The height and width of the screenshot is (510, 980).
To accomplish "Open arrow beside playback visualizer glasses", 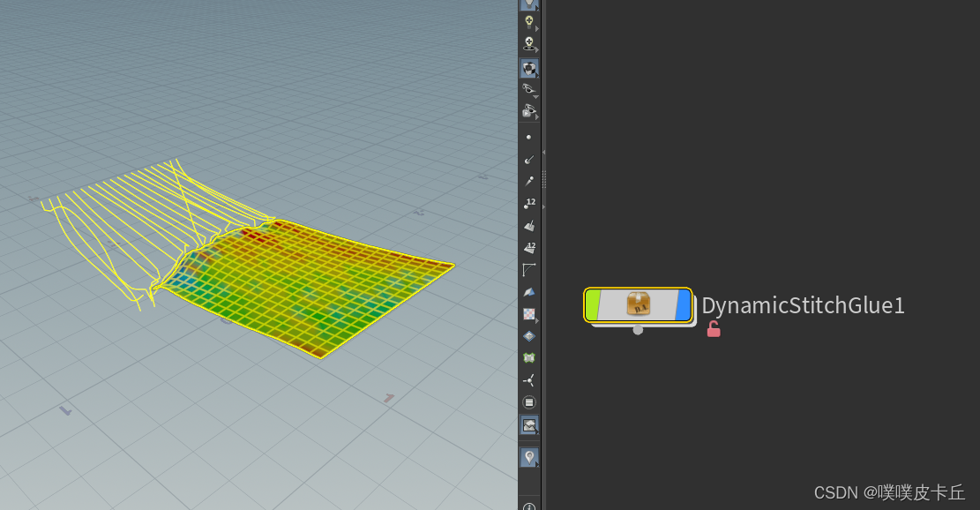I will pyautogui.click(x=537, y=117).
